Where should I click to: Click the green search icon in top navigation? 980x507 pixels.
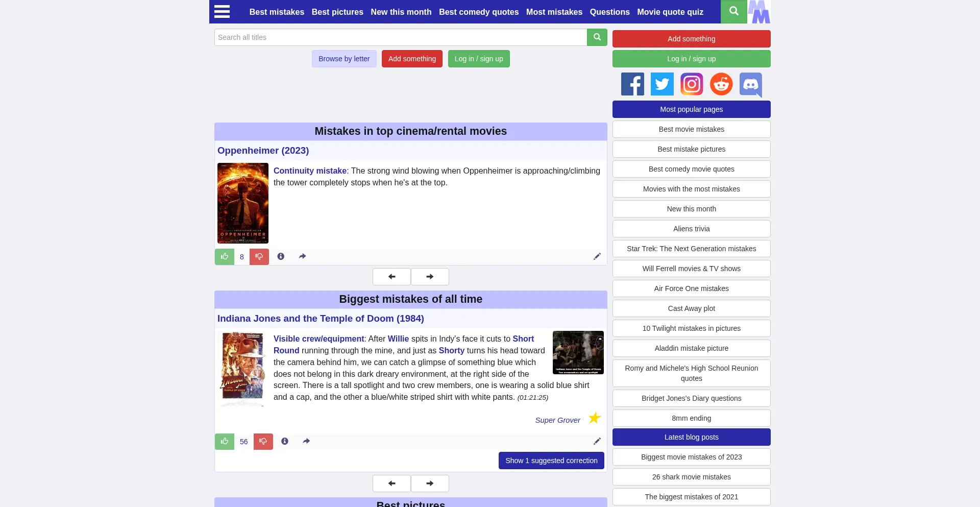tap(734, 11)
